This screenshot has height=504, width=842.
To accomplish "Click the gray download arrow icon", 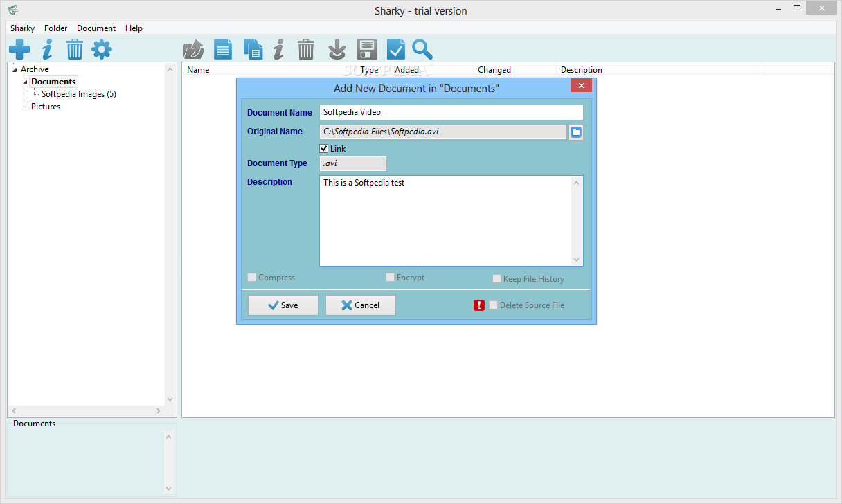I will 337,49.
